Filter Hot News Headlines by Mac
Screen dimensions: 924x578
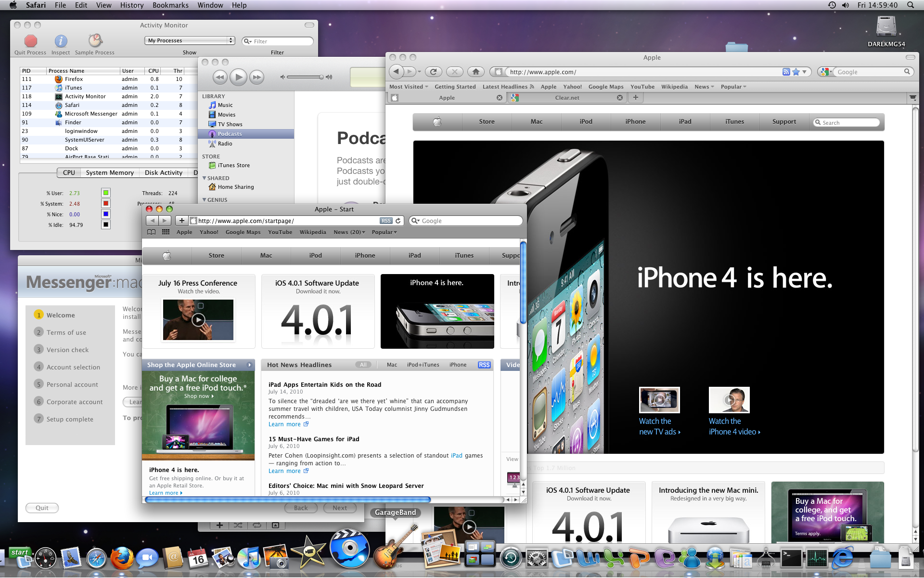coord(392,365)
